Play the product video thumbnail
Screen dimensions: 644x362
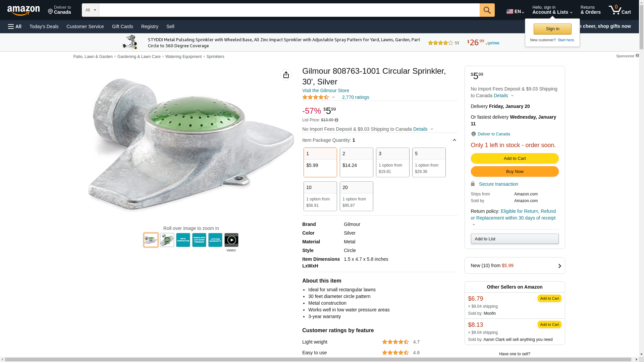coord(231,240)
